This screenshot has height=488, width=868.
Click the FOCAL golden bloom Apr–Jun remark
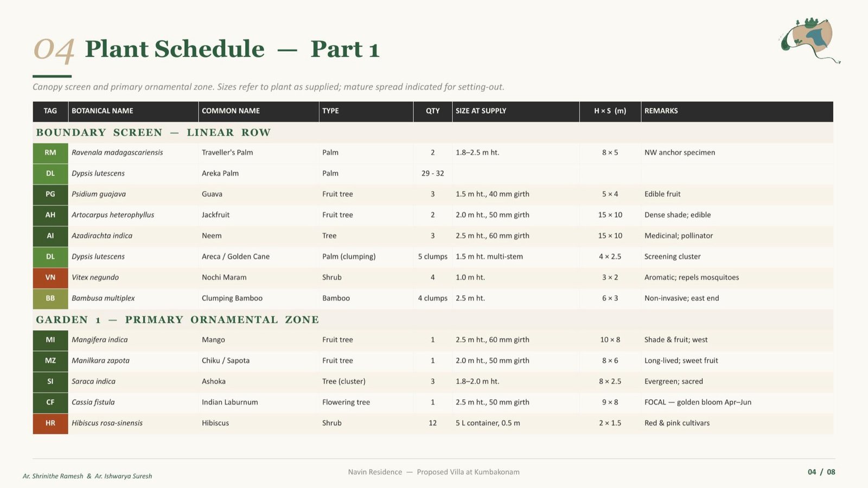click(x=698, y=402)
